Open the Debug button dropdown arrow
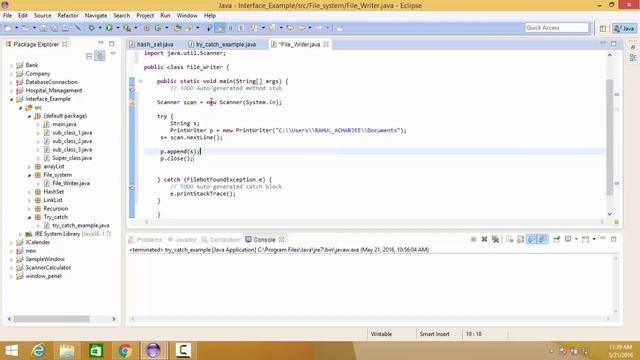 100,28
